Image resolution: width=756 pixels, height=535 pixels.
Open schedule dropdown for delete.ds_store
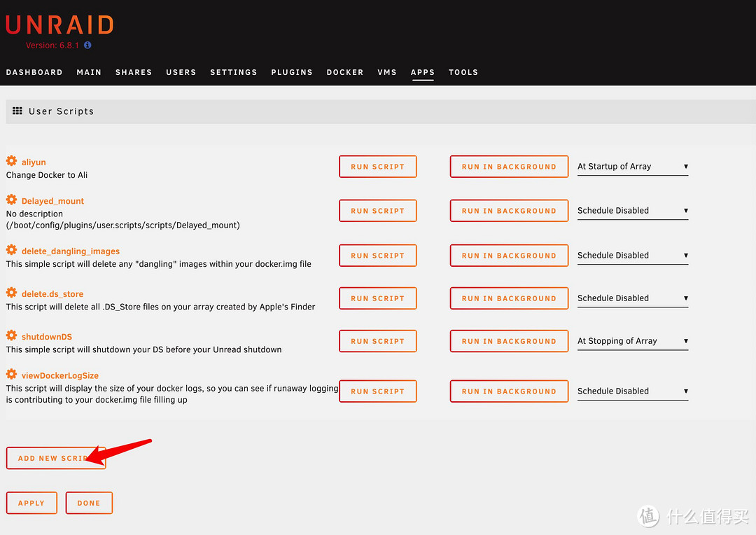coord(633,298)
